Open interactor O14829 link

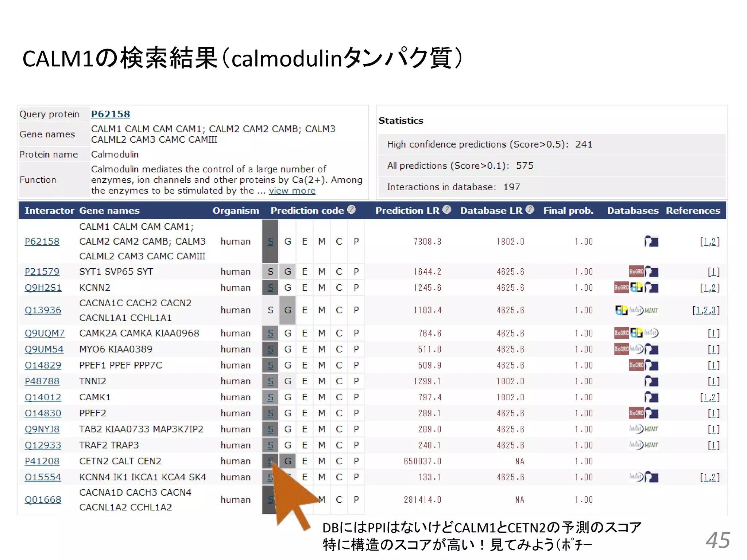tap(43, 365)
